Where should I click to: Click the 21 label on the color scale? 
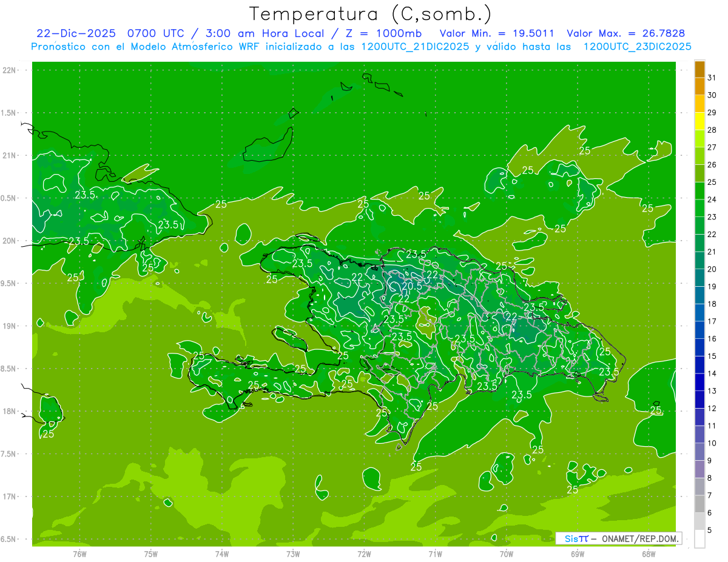click(x=712, y=252)
